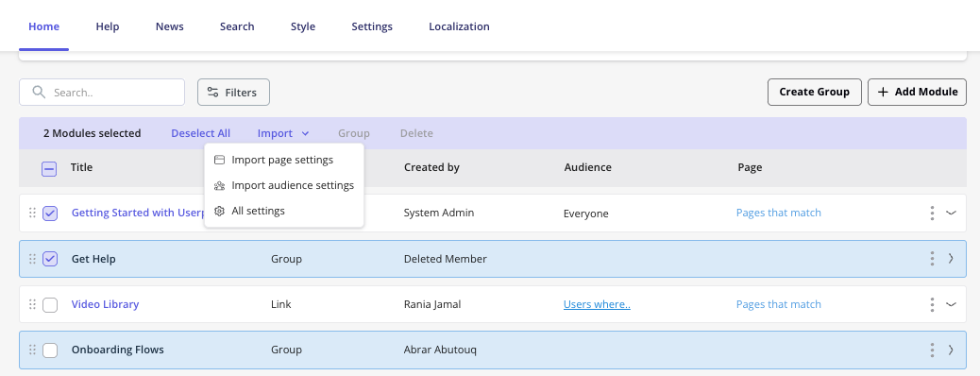Click the Filters button
Image resolution: width=980 pixels, height=376 pixels.
pyautogui.click(x=233, y=92)
